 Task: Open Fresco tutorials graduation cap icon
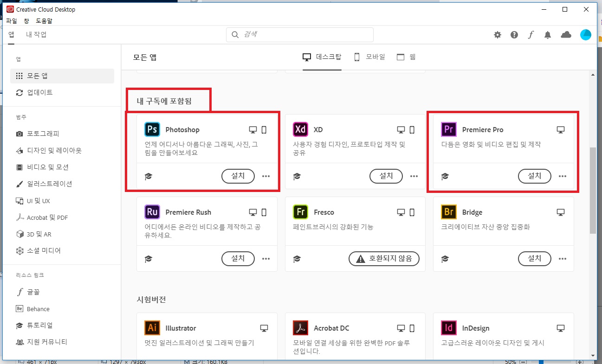[x=297, y=259]
